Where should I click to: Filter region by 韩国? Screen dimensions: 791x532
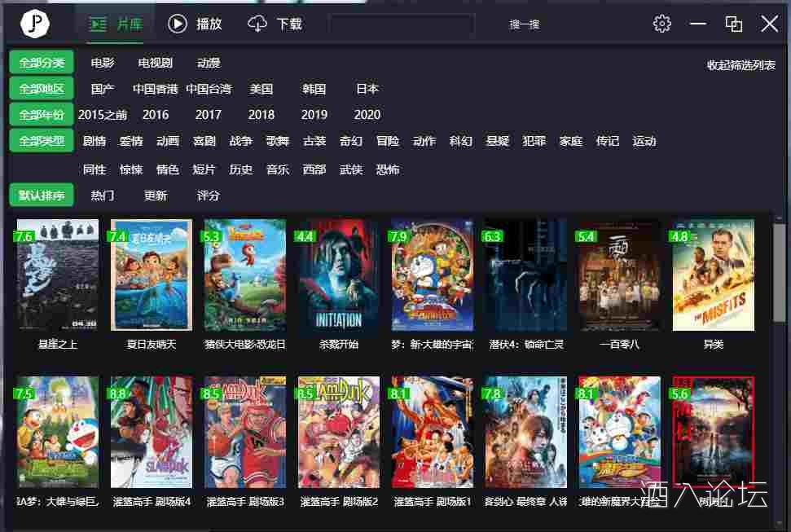(314, 89)
